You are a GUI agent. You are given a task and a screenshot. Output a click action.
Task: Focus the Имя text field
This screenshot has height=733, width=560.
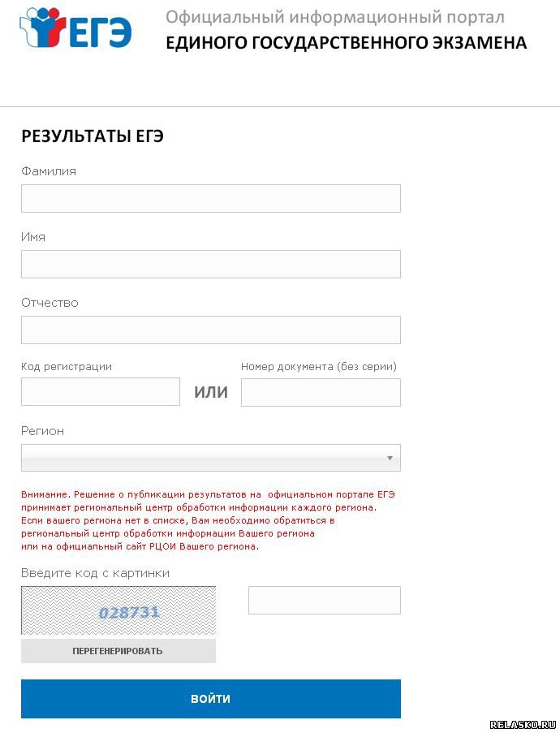(x=210, y=264)
